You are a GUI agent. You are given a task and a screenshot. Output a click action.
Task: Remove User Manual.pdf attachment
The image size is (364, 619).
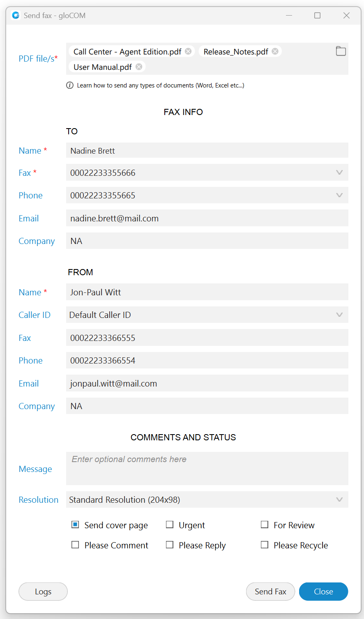pos(139,67)
